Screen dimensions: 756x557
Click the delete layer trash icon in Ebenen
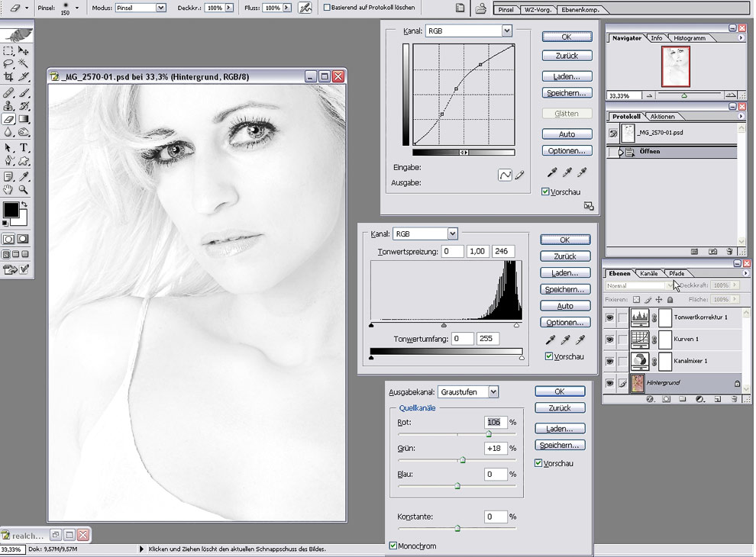point(735,399)
